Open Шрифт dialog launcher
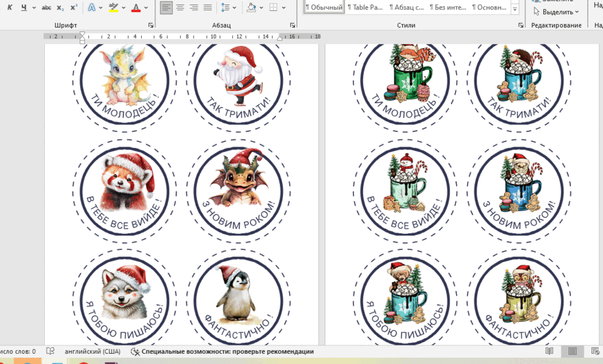This screenshot has height=364, width=603. (151, 26)
